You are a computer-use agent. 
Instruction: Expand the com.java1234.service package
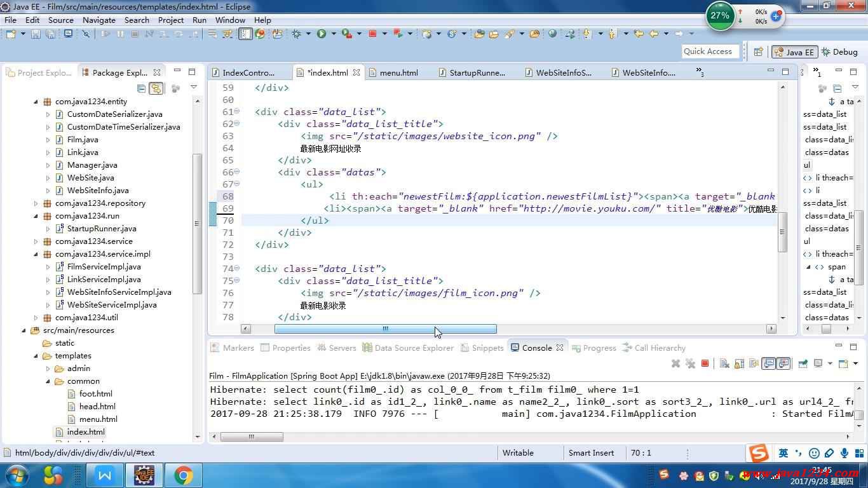(36, 241)
